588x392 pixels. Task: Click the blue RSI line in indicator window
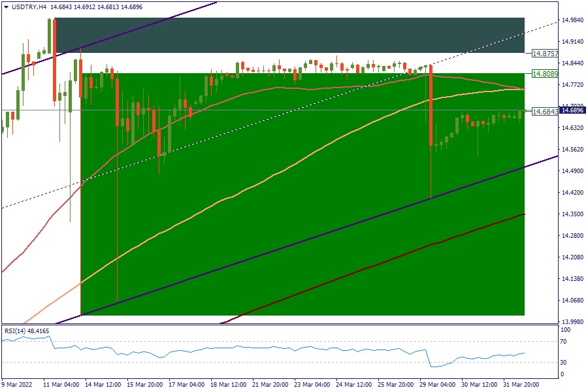coord(261,348)
